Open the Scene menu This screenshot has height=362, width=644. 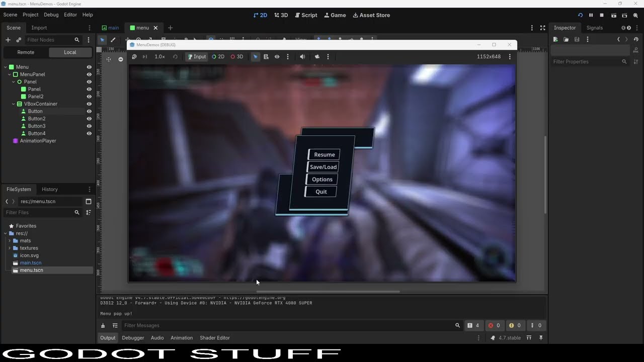tap(10, 15)
